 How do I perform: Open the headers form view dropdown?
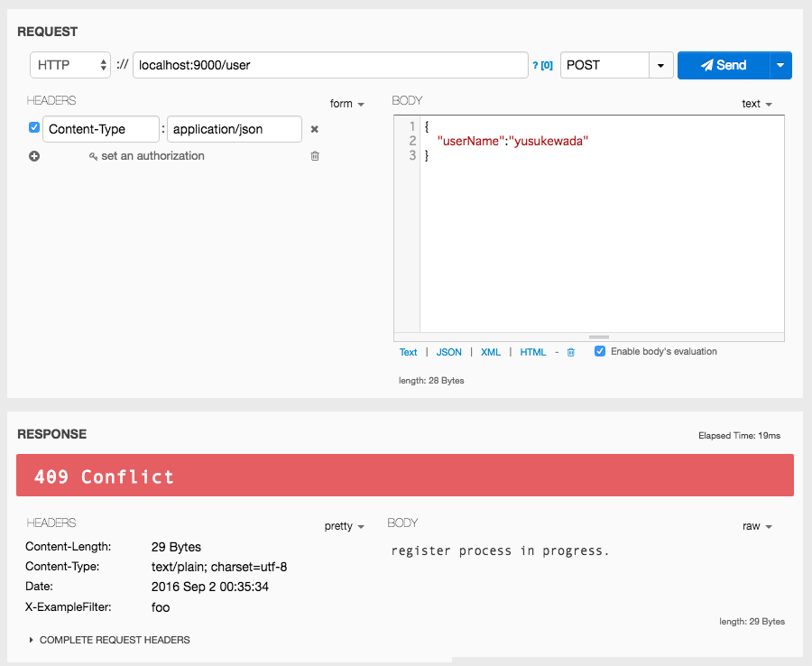coord(347,104)
